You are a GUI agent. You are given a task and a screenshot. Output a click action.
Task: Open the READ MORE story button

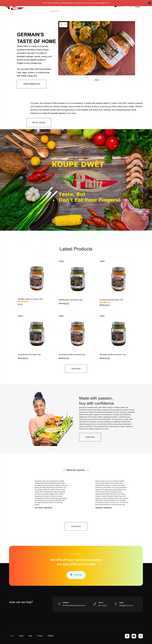click(x=39, y=122)
